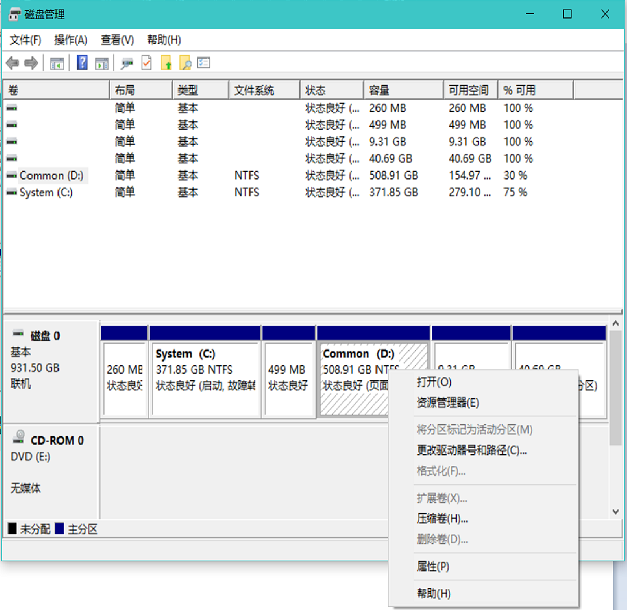Sort by the 可用空间 column header
Image resolution: width=627 pixels, height=610 pixels.
(471, 90)
